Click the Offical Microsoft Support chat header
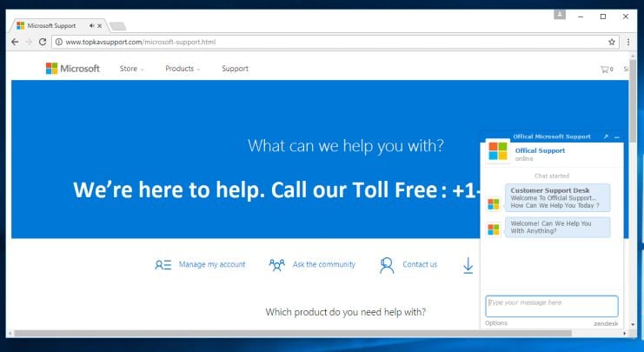The image size is (644, 352). tap(552, 136)
